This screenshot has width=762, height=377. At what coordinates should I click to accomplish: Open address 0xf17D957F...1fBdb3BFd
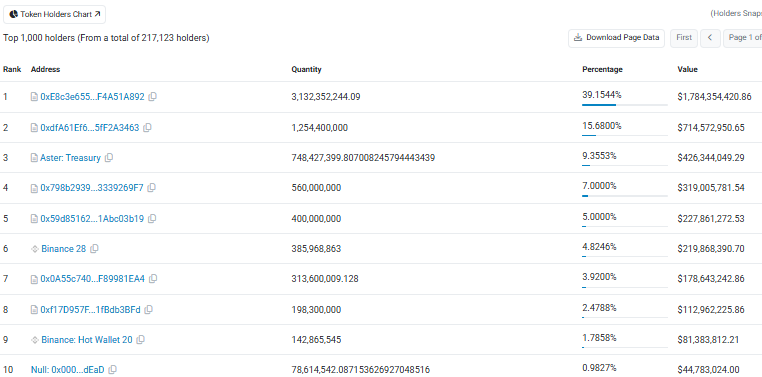tap(90, 309)
